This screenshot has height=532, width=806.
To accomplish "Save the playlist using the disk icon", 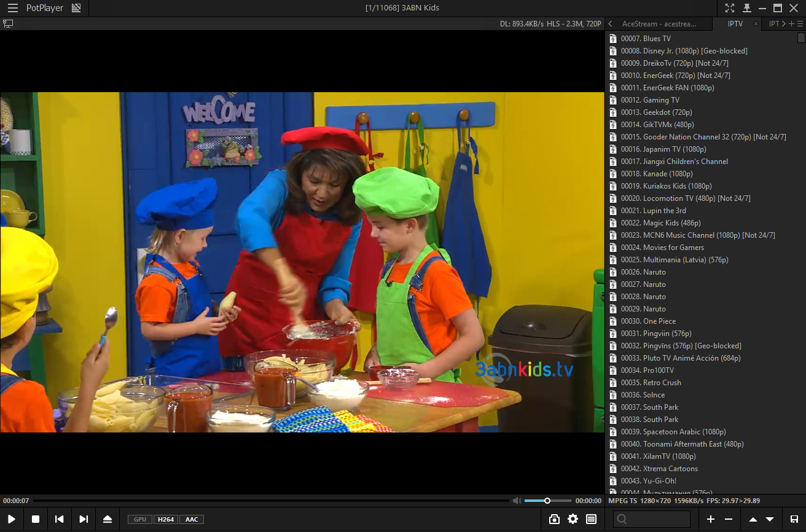I will pyautogui.click(x=794, y=519).
